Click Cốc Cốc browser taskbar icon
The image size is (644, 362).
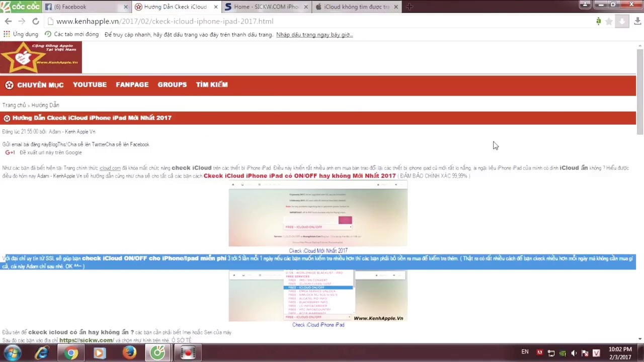[158, 353]
